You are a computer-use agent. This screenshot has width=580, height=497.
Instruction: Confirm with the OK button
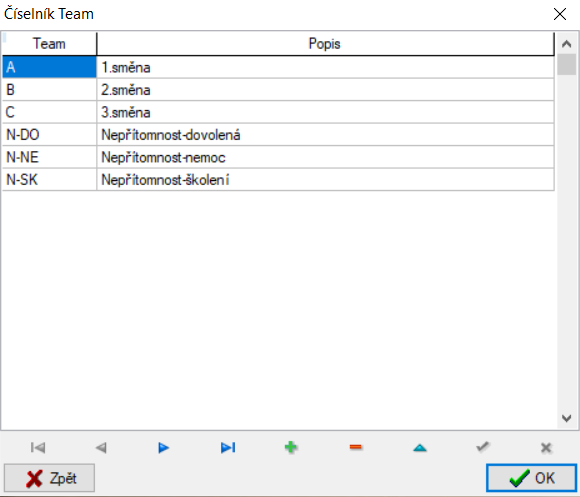pos(531,478)
